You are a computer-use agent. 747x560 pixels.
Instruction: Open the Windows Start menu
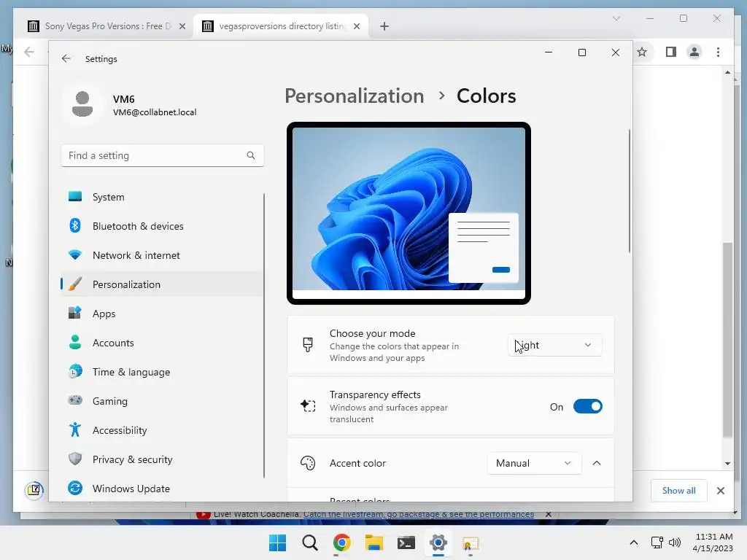point(278,542)
